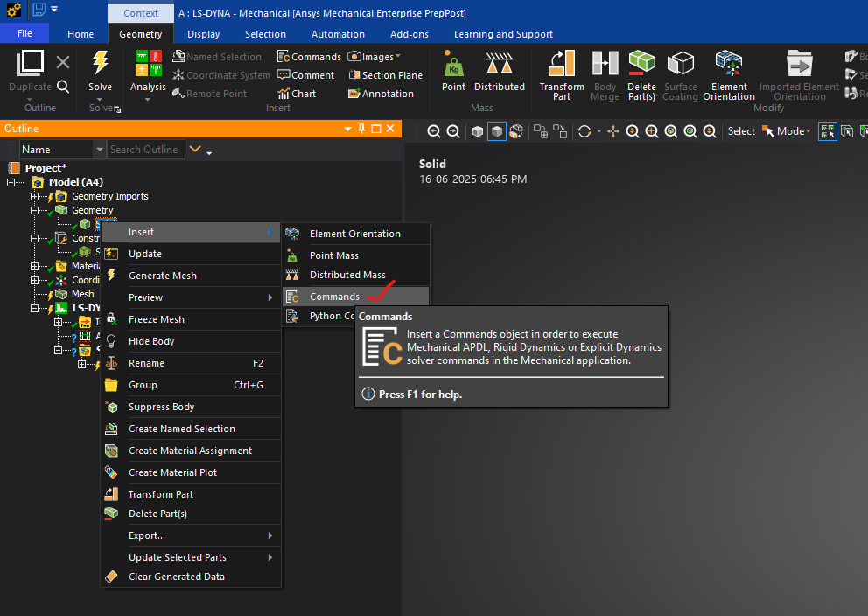Click Remote Point in ribbon
The height and width of the screenshot is (616, 868).
(210, 94)
